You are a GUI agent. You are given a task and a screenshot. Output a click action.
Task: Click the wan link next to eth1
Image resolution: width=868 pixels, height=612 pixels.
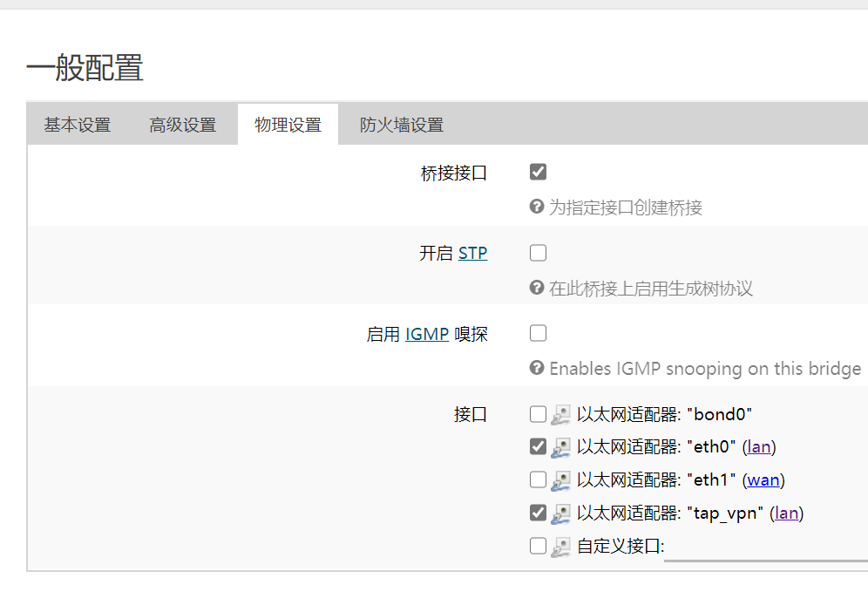[763, 479]
